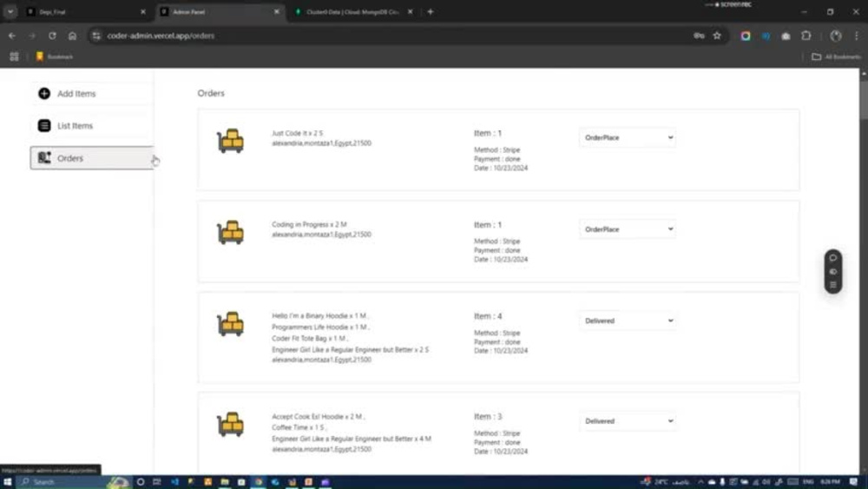Go to the browser home page
Image resolution: width=868 pixels, height=489 pixels.
pyautogui.click(x=73, y=36)
